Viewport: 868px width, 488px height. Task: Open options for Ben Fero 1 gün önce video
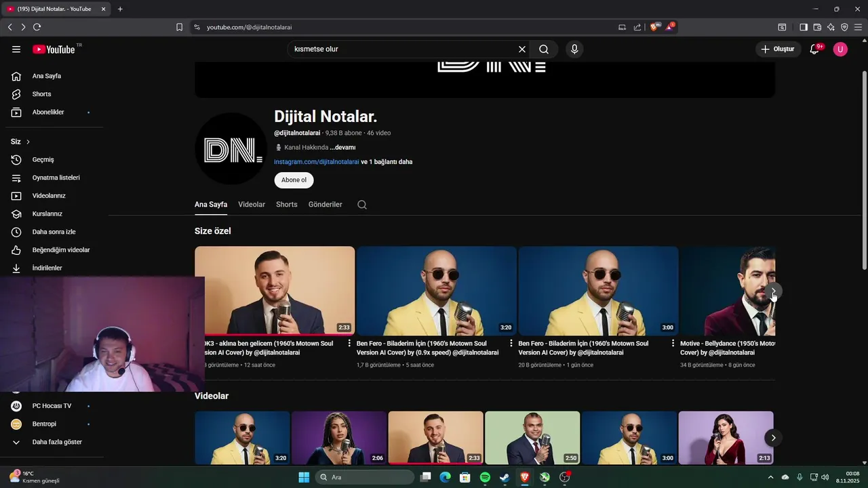click(x=673, y=344)
